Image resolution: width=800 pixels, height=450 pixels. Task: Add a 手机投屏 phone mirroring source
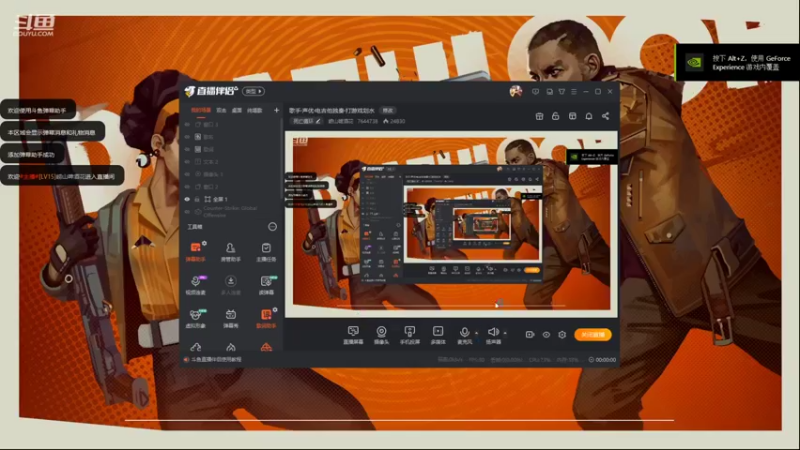pyautogui.click(x=410, y=335)
